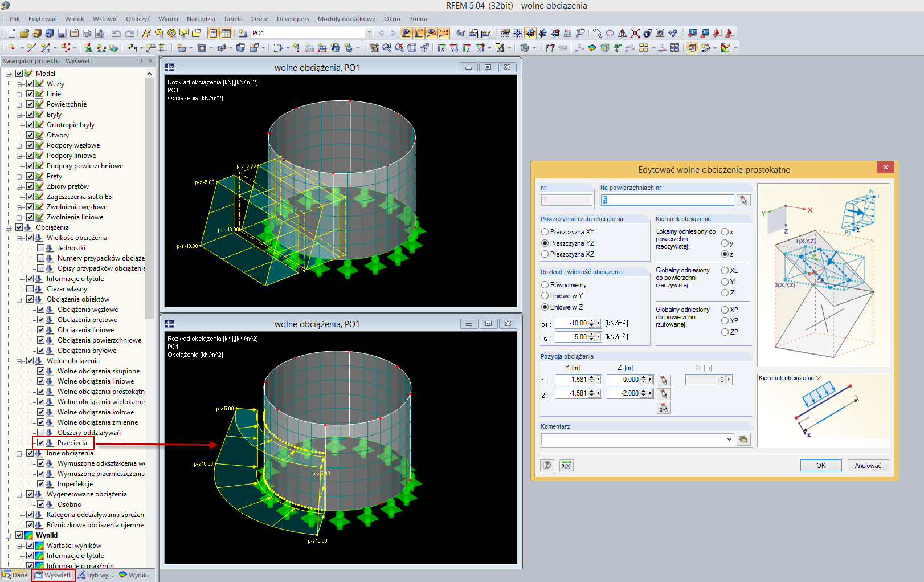924x582 pixels.
Task: Select global direction ZL radio button
Action: coord(725,293)
